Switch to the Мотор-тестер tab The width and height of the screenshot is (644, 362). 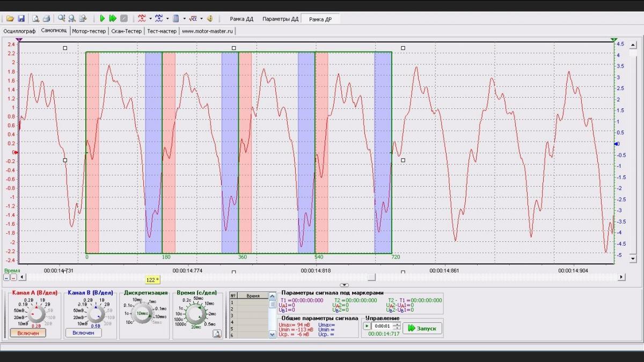pos(89,31)
